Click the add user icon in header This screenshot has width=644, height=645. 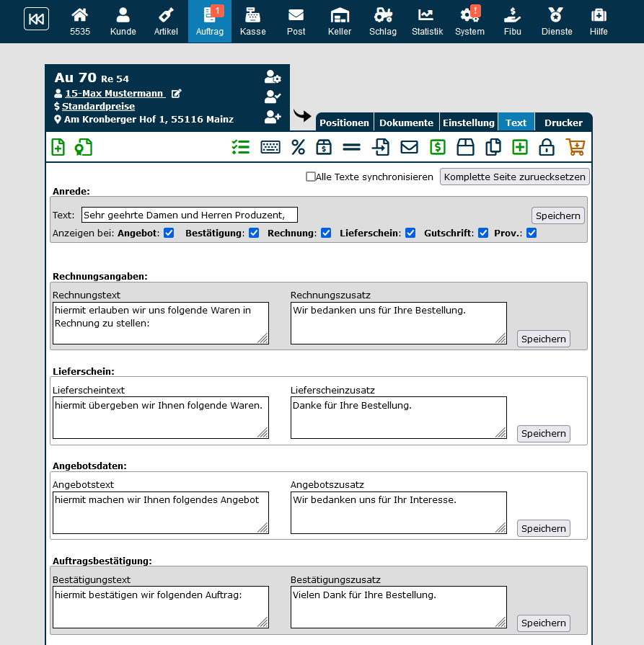point(272,117)
